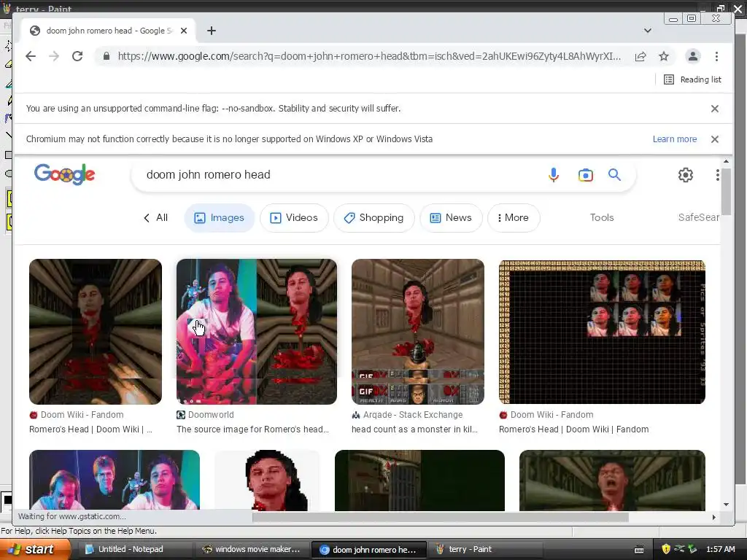Bookmark this page with the star icon
This screenshot has height=560, width=747.
coord(664,56)
